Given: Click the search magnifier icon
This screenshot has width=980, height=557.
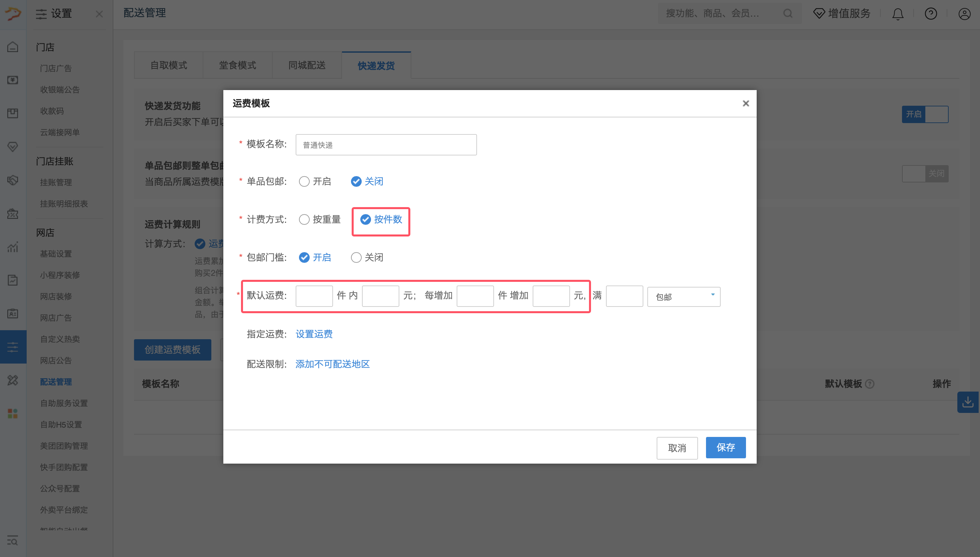Looking at the screenshot, I should (x=788, y=14).
